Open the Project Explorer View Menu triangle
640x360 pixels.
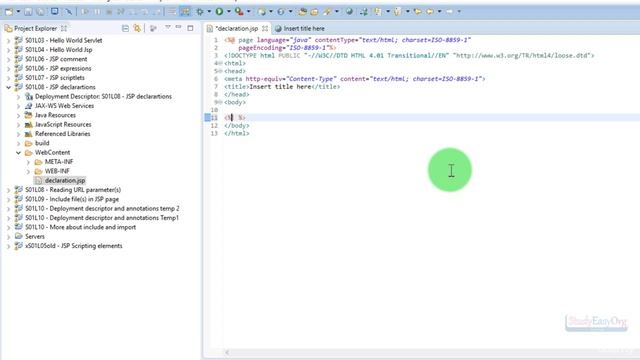(167, 28)
